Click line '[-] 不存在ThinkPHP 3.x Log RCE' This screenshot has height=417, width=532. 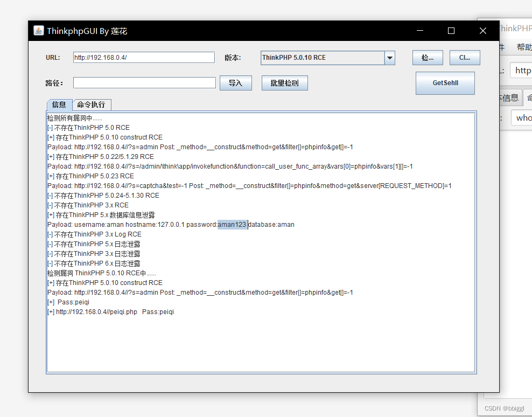[x=94, y=234]
